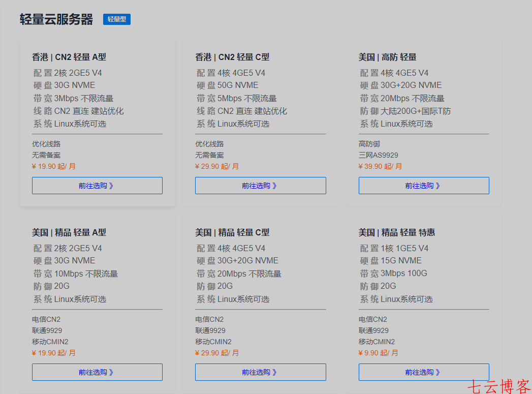Click the 带宽 3Mbps 100G line
Screen dimensions: 532x394
tap(393, 274)
